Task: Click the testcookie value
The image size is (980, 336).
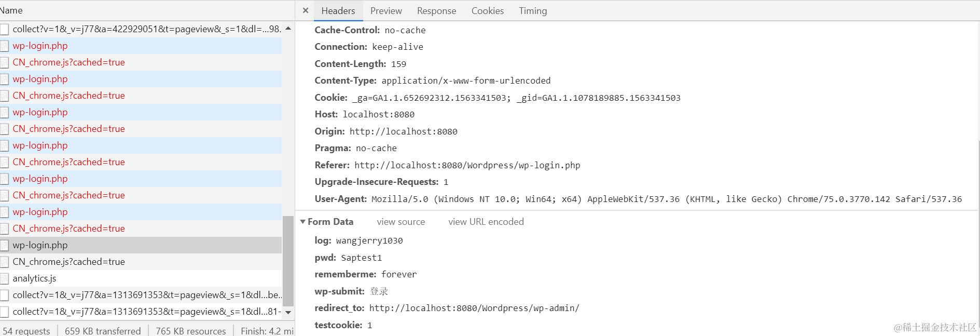Action: coord(370,325)
